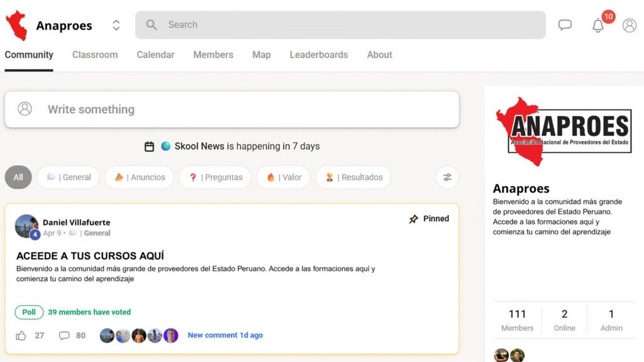The height and width of the screenshot is (362, 644).
Task: View the Leaderboards tab
Action: click(319, 55)
